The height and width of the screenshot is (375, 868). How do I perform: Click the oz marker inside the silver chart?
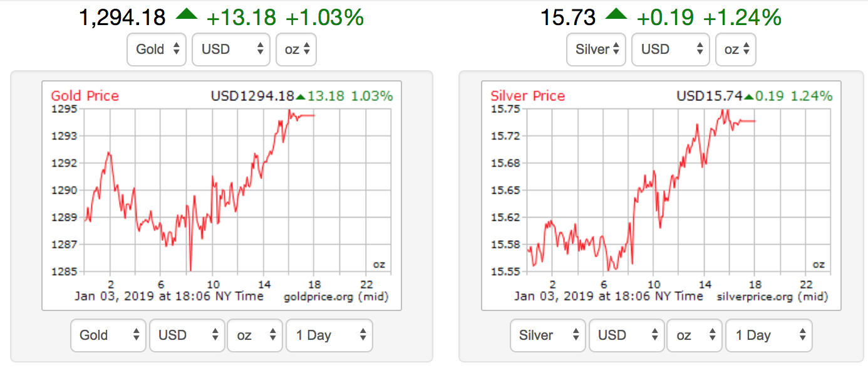click(x=819, y=265)
